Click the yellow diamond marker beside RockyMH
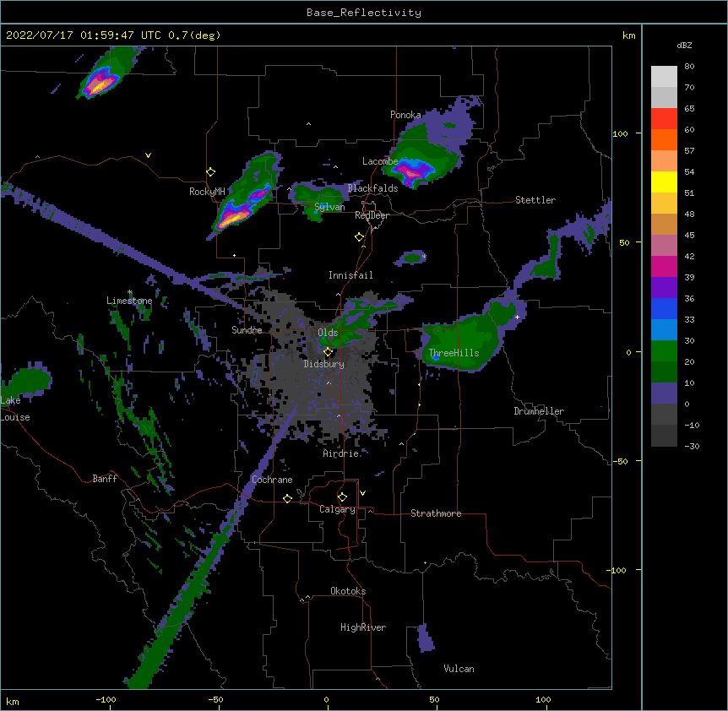Viewport: 728px width, 711px height. tap(210, 172)
